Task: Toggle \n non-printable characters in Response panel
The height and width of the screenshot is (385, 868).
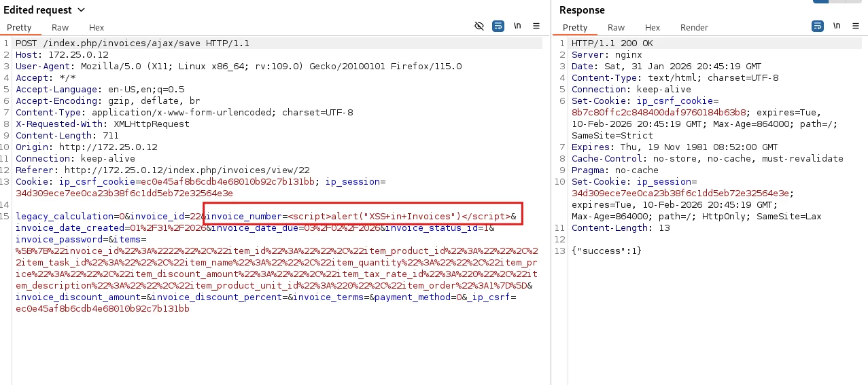Action: 837,26
